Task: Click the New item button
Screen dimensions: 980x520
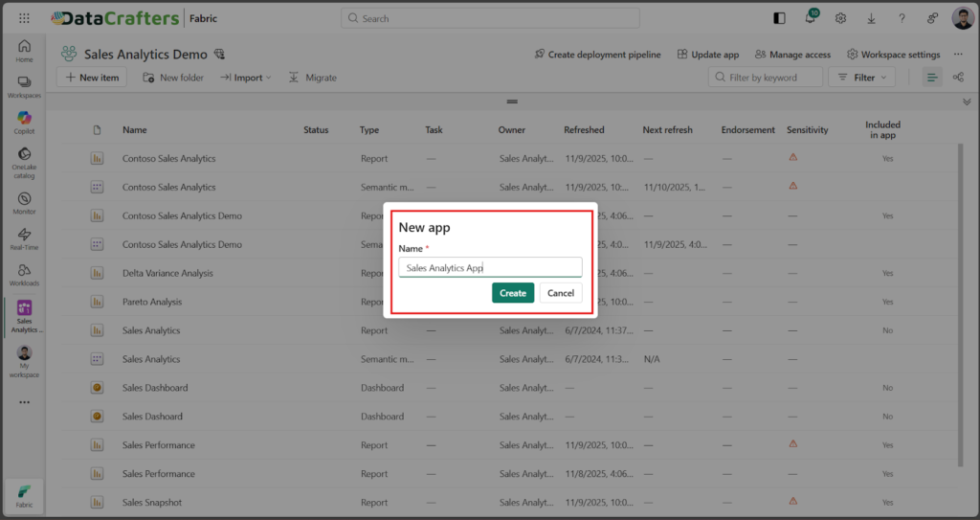Action: (92, 78)
